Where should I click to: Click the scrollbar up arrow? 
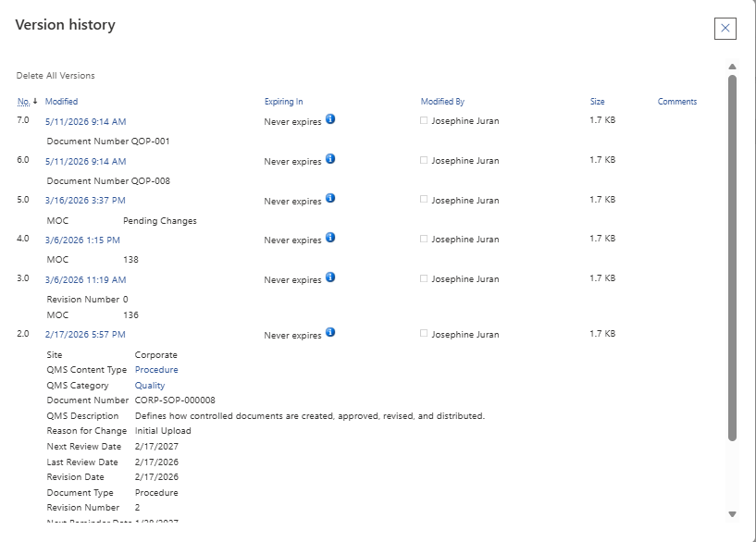(732, 67)
